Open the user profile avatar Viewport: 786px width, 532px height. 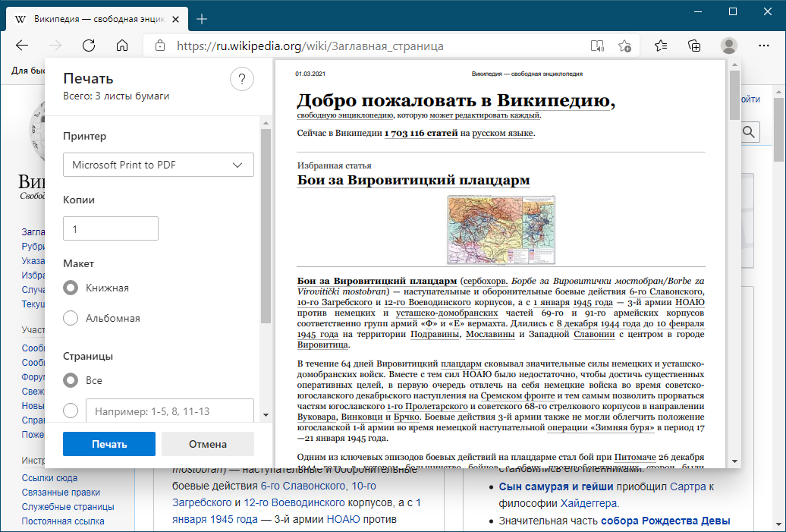tap(729, 46)
